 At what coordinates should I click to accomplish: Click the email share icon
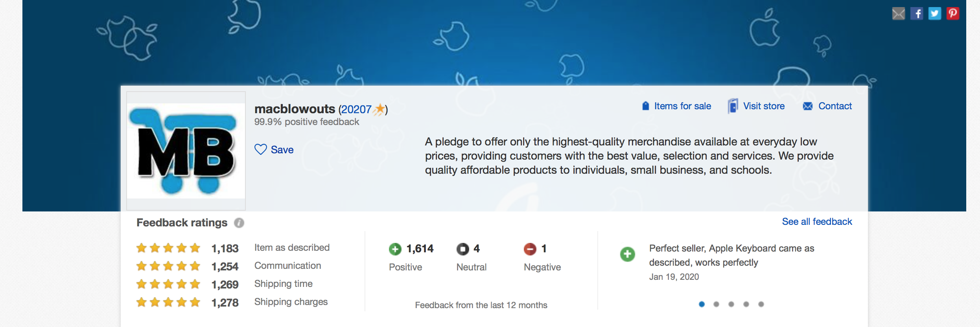pos(898,14)
